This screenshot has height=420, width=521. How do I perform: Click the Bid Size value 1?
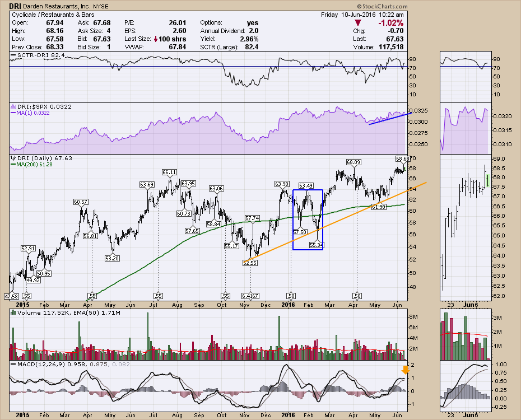point(109,47)
